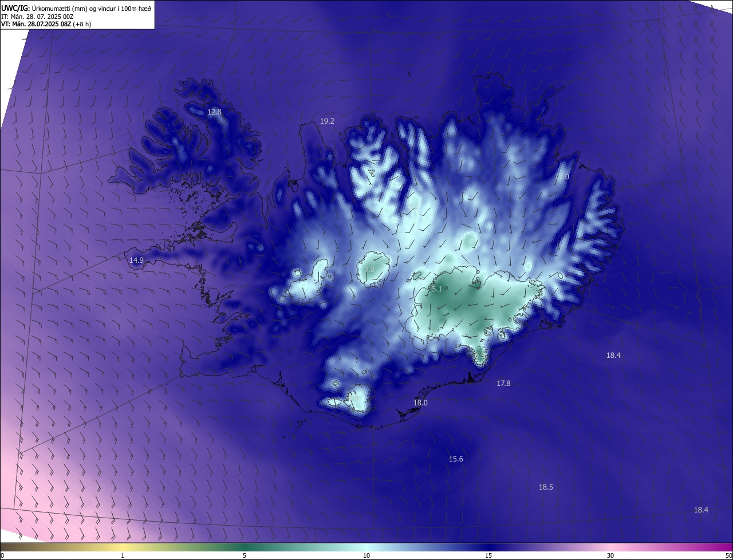Click the 15.6 value label
The width and height of the screenshot is (733, 560).
point(456,459)
